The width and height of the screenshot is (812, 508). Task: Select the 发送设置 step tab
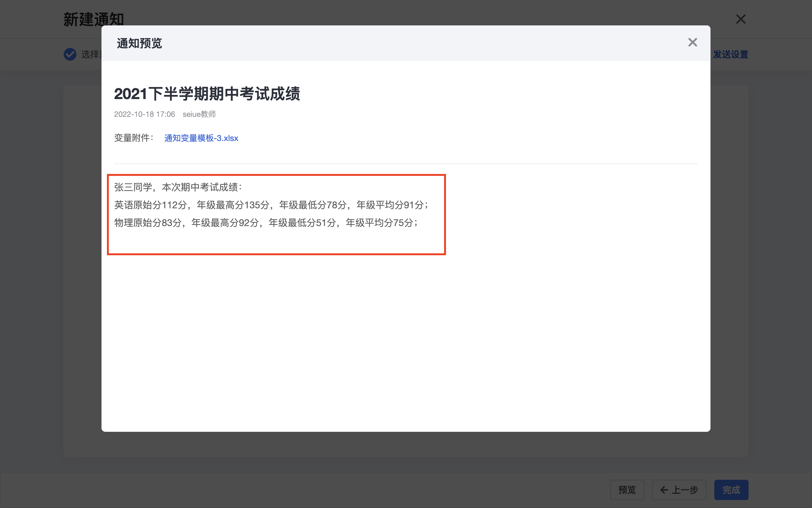click(x=730, y=54)
